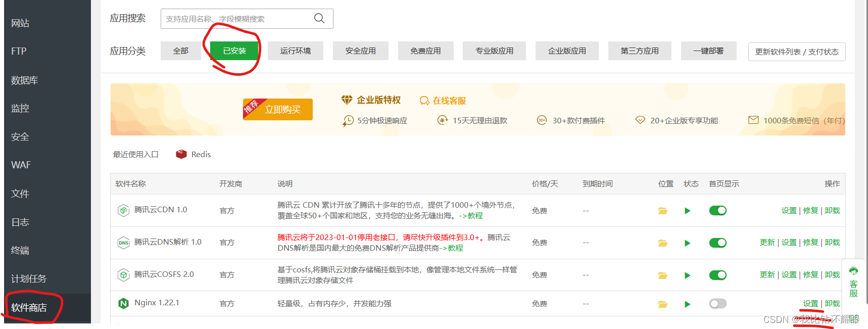Click 更新软件列表 / 支付状态 button
868x329 pixels.
click(797, 52)
